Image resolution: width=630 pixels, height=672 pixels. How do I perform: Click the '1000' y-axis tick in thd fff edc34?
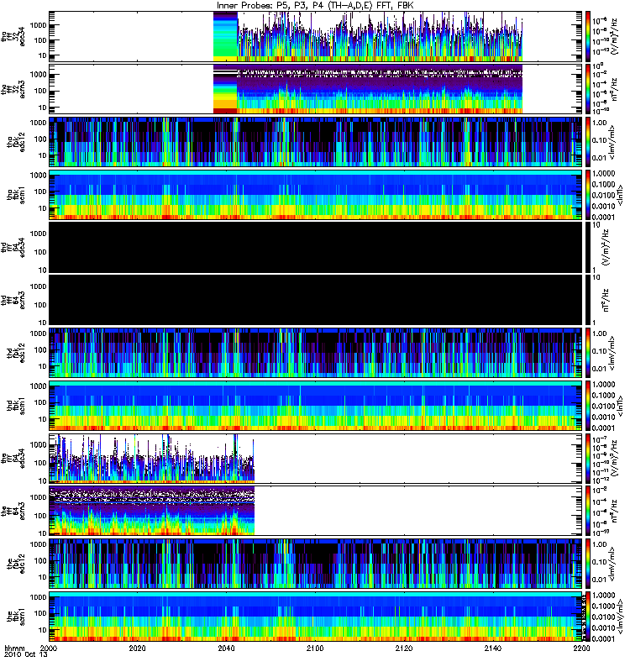point(38,234)
